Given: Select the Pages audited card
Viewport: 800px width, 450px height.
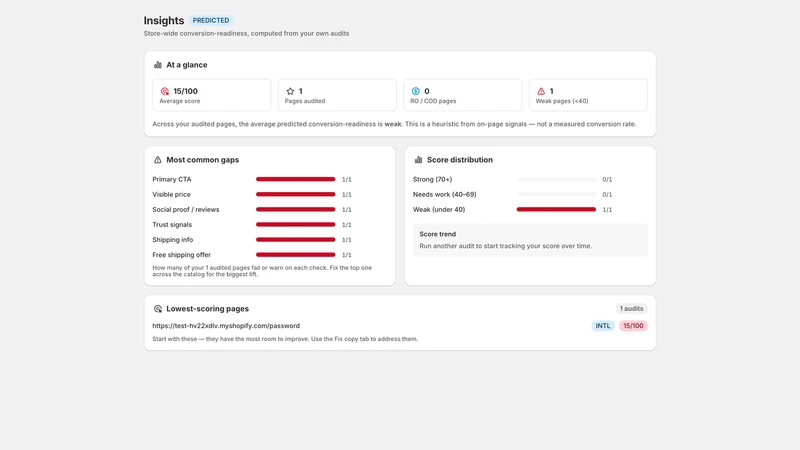Looking at the screenshot, I should tap(337, 95).
